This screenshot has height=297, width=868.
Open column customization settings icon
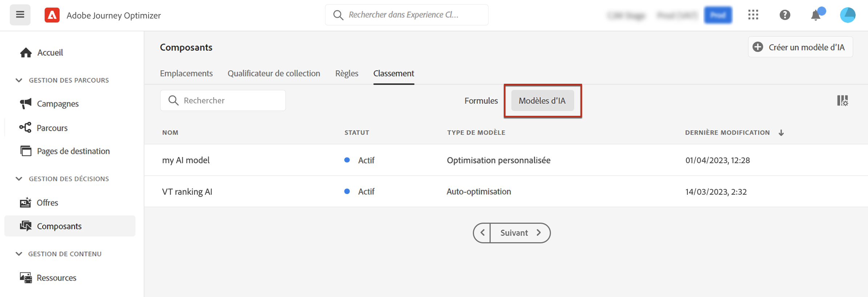(842, 100)
